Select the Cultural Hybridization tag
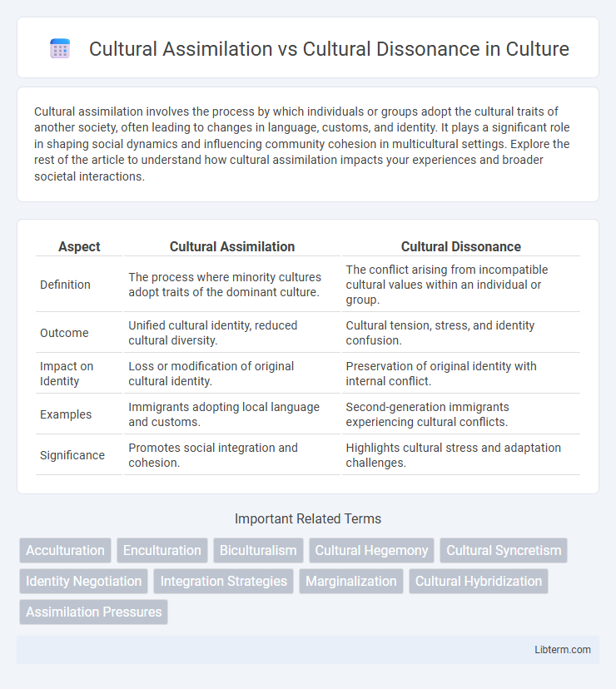The width and height of the screenshot is (616, 689). click(x=479, y=581)
